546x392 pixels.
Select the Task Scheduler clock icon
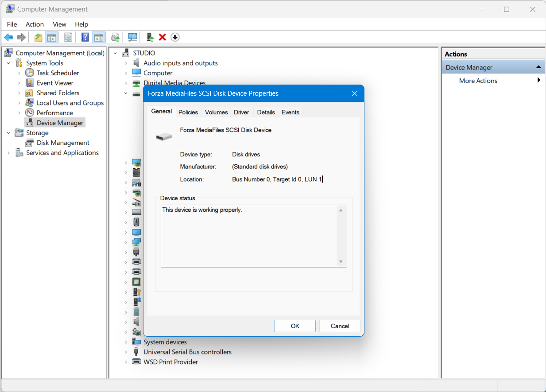point(30,73)
